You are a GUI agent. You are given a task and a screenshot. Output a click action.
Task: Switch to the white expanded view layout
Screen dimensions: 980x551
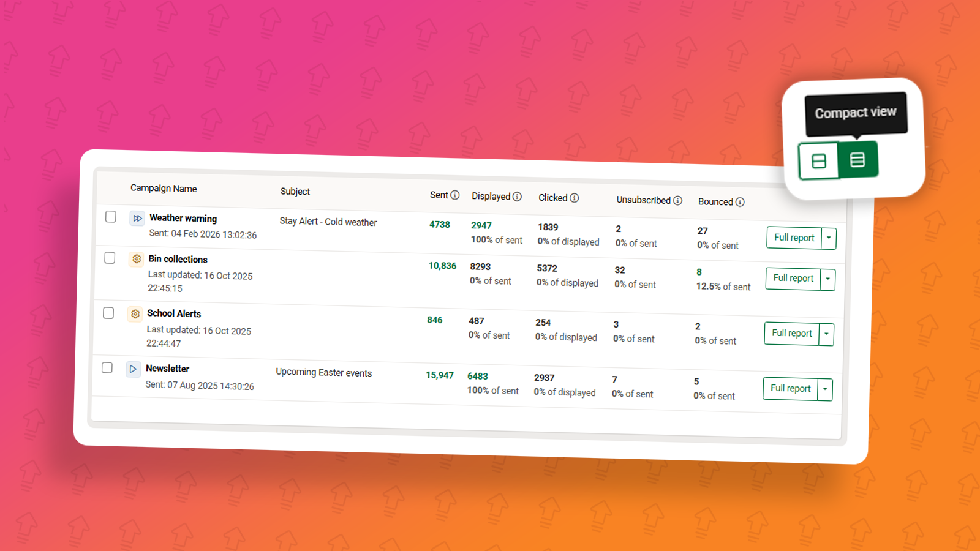(x=819, y=161)
